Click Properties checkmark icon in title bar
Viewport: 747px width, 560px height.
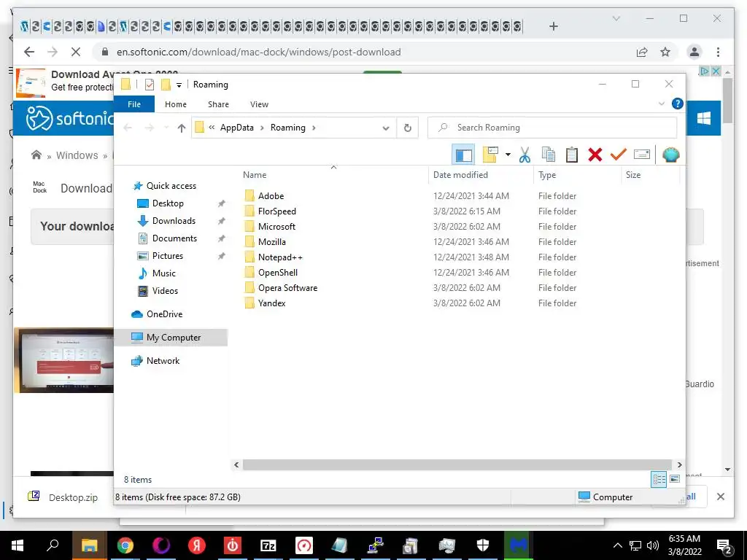coord(150,85)
